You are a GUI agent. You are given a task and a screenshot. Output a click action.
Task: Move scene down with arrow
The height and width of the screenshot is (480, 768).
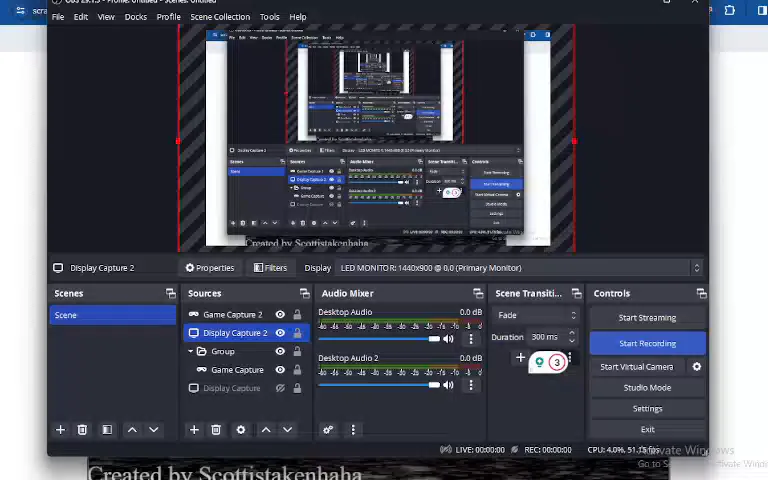tap(154, 430)
